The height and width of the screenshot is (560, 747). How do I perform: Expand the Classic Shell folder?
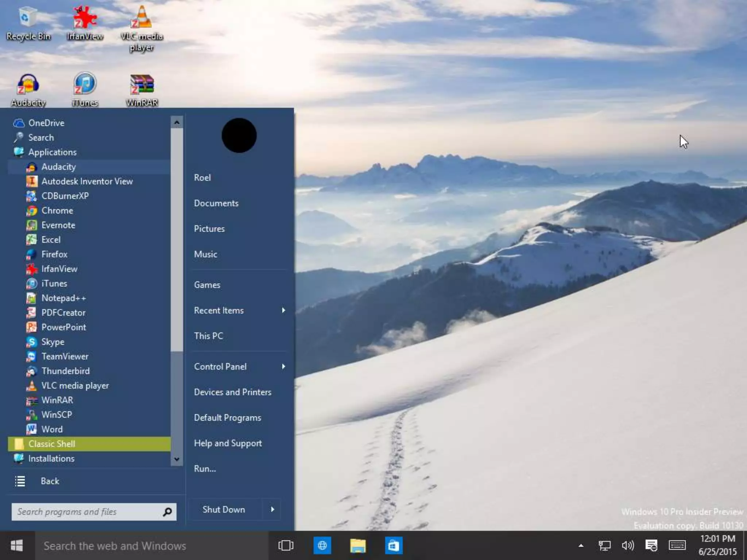pyautogui.click(x=89, y=444)
